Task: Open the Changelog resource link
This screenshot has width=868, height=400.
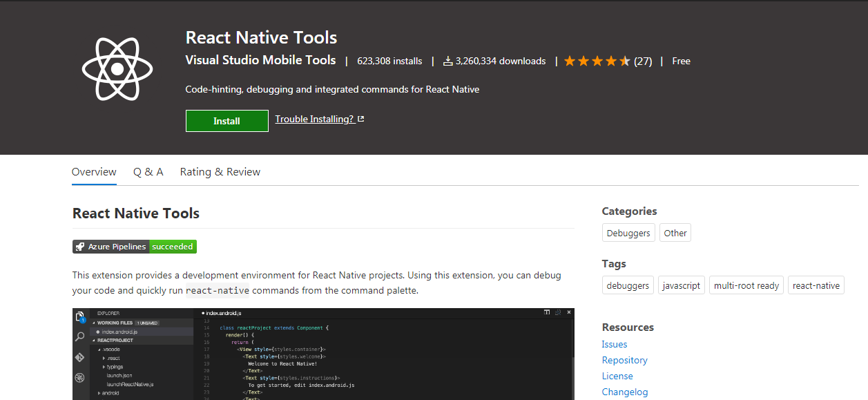Action: pyautogui.click(x=625, y=392)
